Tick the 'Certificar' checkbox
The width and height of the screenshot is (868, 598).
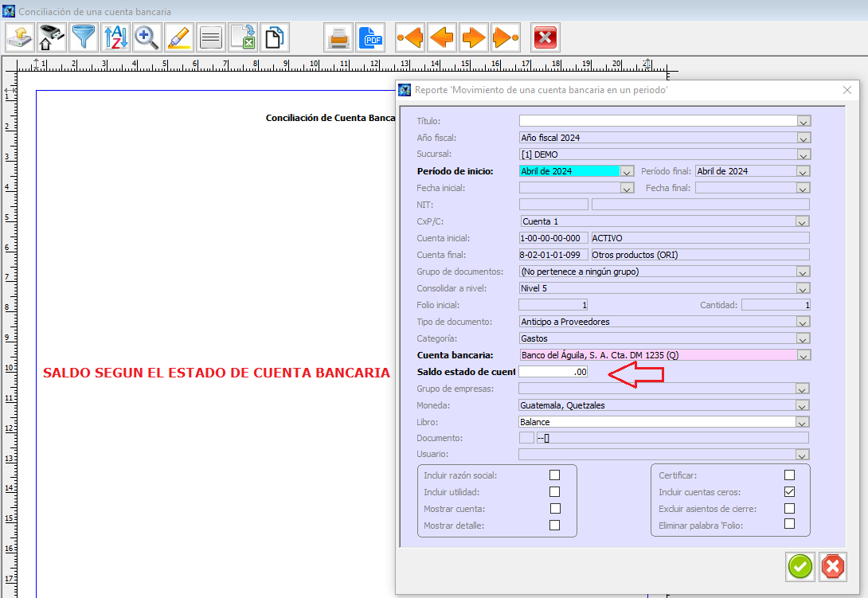(x=789, y=475)
